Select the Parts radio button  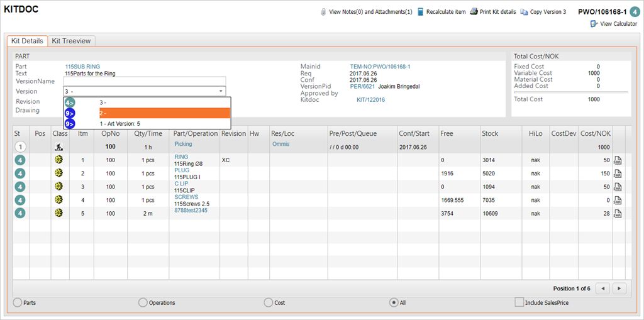pyautogui.click(x=17, y=302)
